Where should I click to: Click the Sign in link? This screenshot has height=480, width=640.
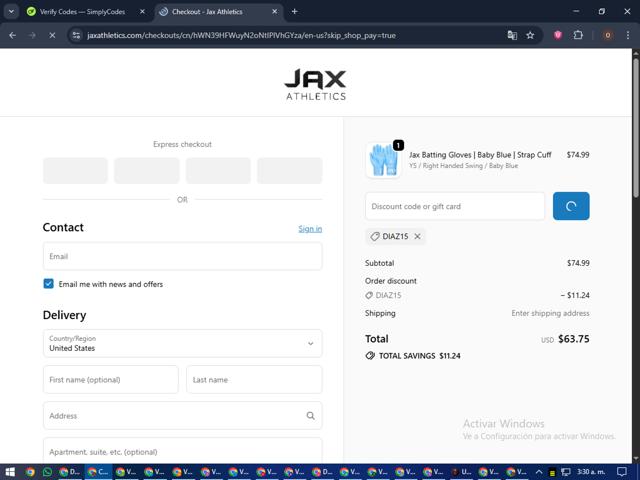(x=310, y=229)
